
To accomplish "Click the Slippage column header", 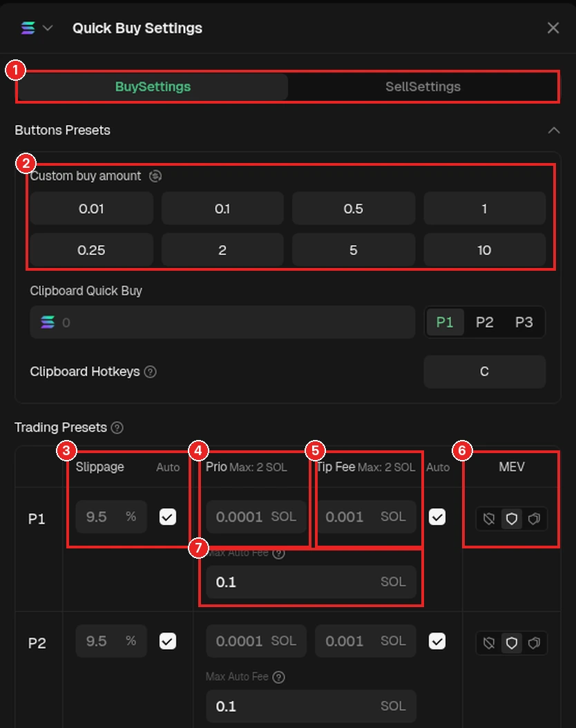I will (99, 467).
